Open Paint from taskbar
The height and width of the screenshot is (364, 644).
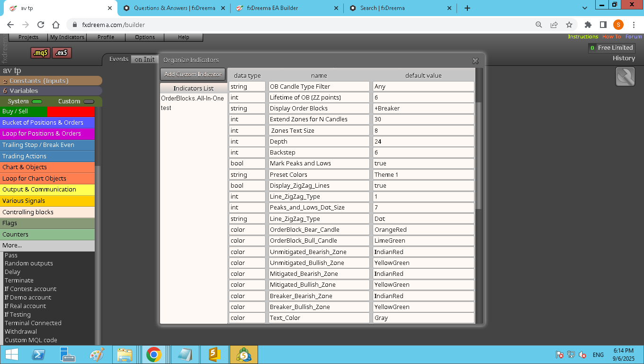coord(97,355)
